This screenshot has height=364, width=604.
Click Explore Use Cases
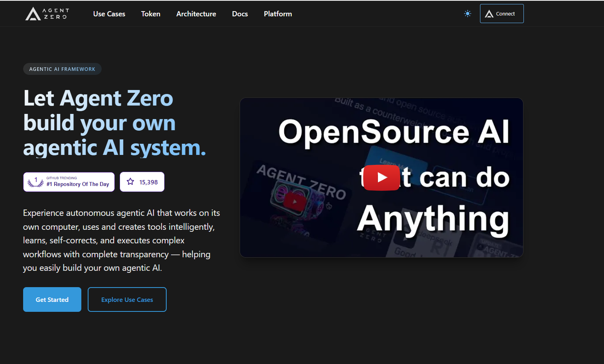coord(127,299)
